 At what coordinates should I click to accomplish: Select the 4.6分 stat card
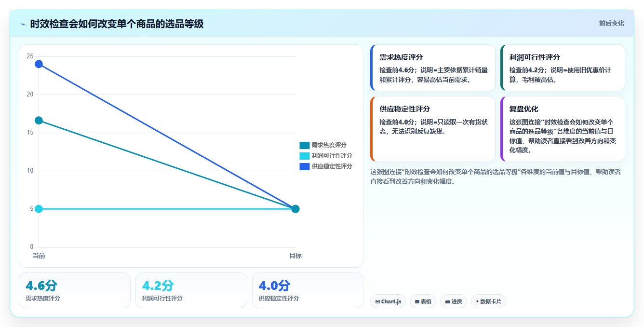click(75, 290)
